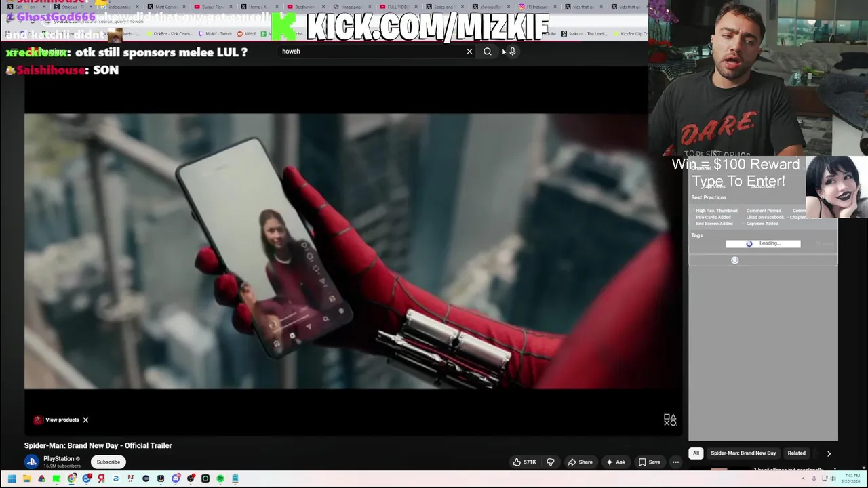868x488 pixels.
Task: Open the PlayStation channel name link
Action: [x=58, y=459]
